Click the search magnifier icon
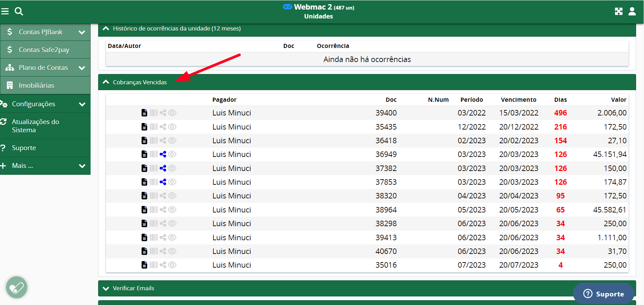Viewport: 644px width, 305px height. [19, 11]
